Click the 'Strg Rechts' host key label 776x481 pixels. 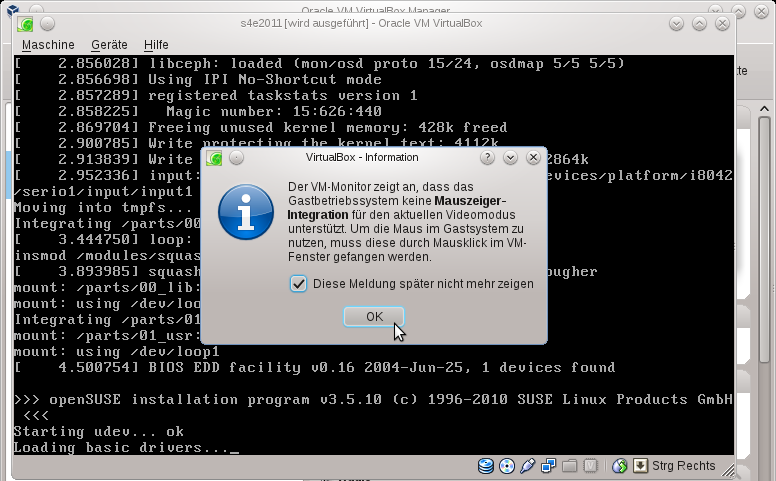pos(683,466)
